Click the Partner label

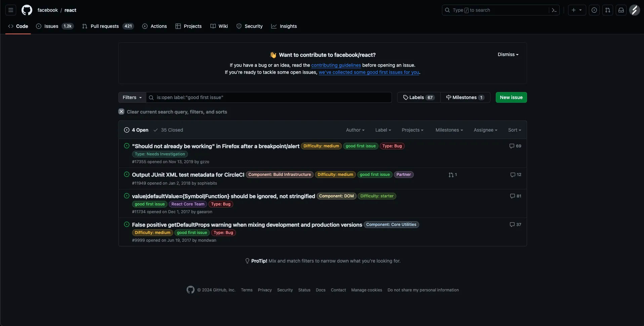point(404,175)
